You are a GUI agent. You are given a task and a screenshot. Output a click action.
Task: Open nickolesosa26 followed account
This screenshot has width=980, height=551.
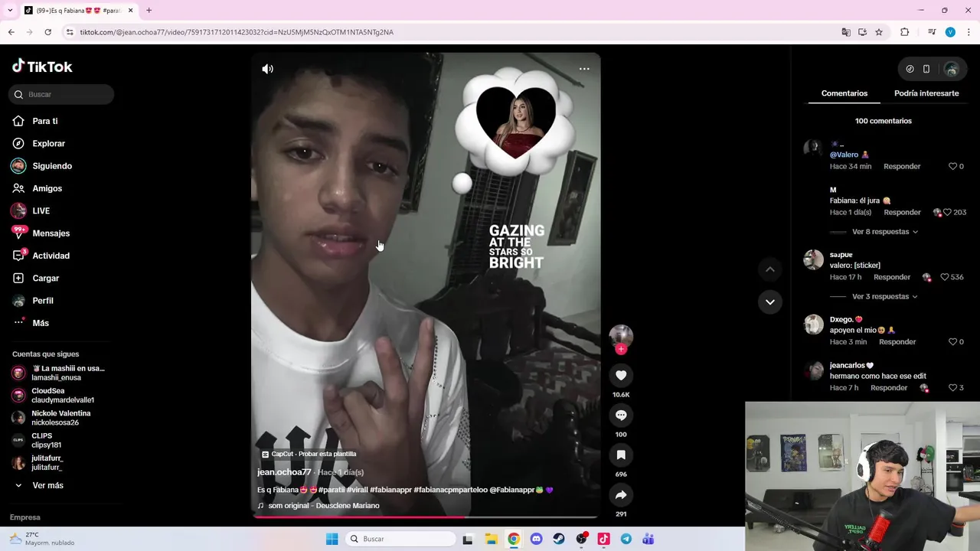(59, 418)
